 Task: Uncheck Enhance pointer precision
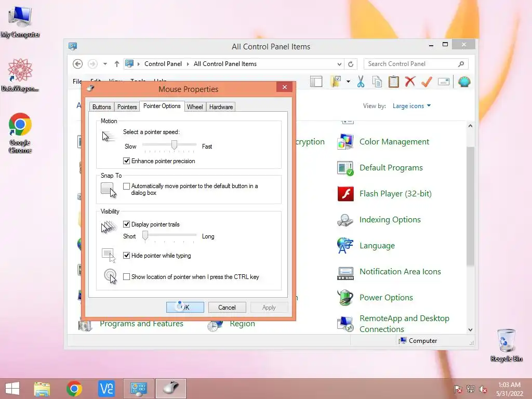point(127,161)
